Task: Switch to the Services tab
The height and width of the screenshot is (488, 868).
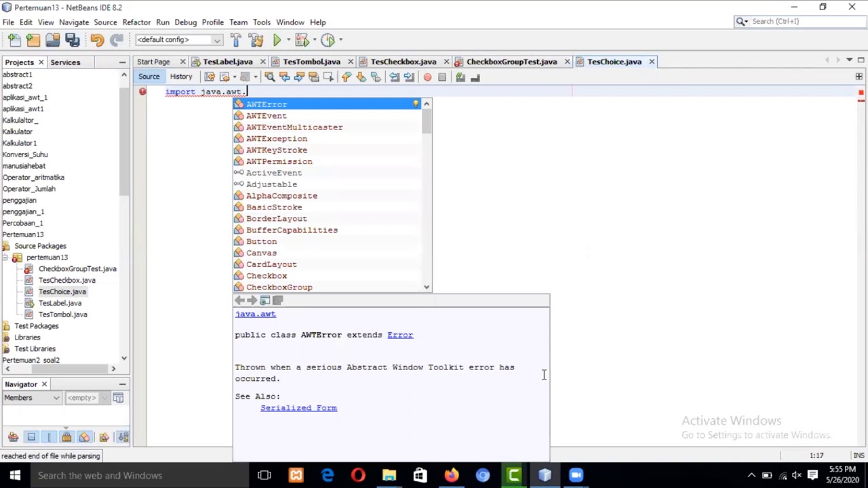Action: 65,62
